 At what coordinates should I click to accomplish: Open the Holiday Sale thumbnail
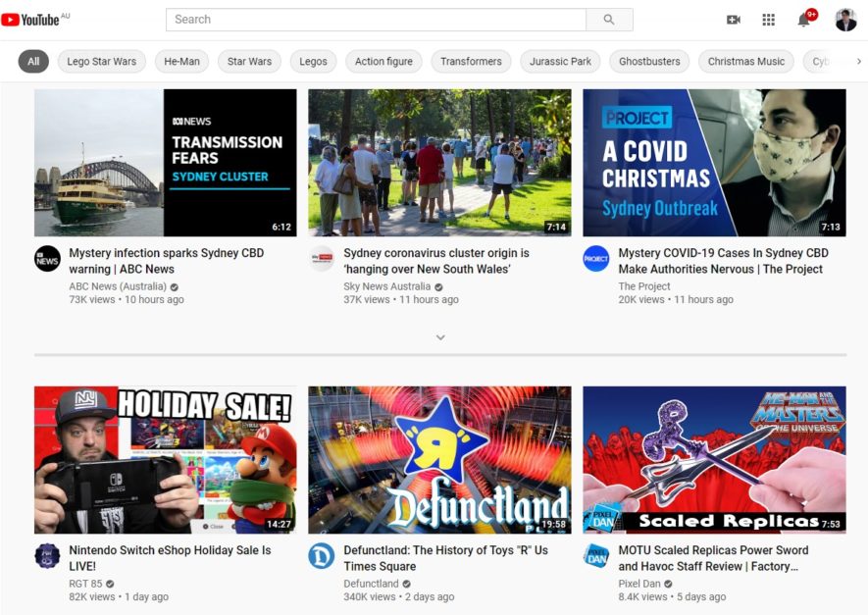pyautogui.click(x=166, y=460)
